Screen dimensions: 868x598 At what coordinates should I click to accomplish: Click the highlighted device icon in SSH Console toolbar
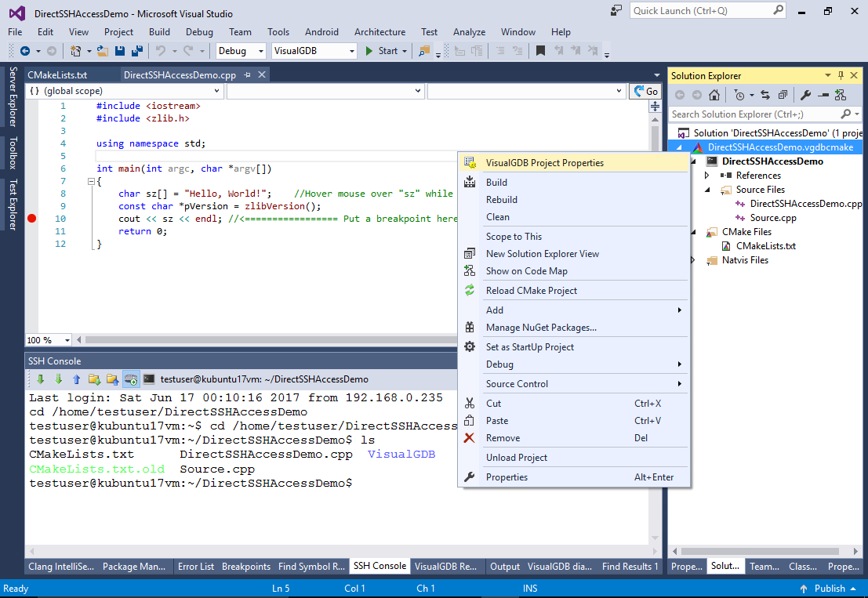(x=131, y=379)
